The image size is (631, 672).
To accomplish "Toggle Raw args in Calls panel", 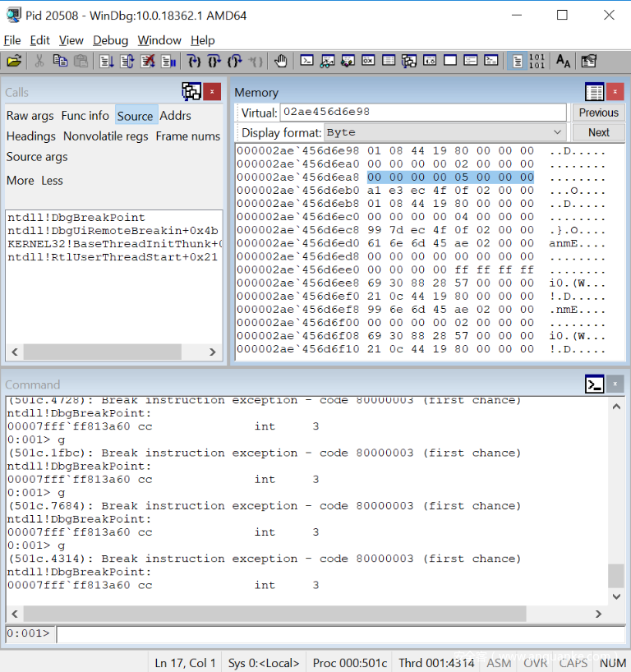I will point(30,116).
